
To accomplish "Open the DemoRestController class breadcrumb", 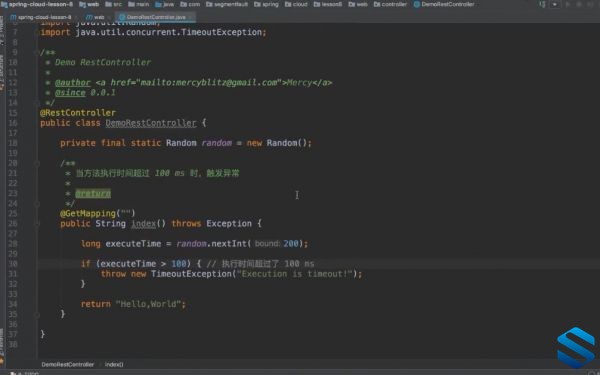I will (444, 4).
